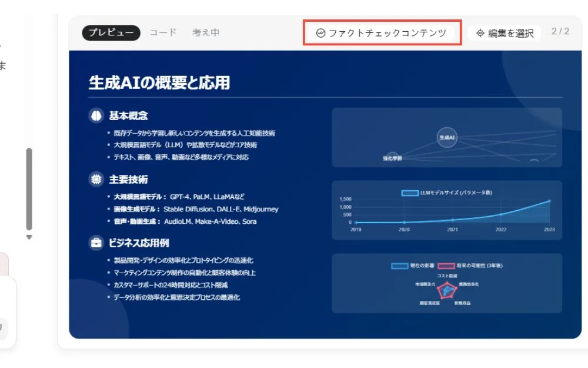Click the target icon beside 編集を選択

(480, 33)
